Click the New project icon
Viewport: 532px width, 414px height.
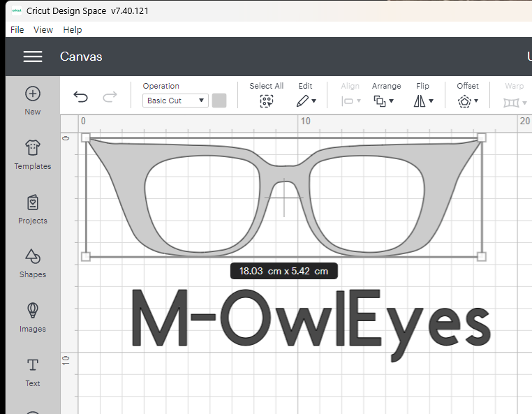(33, 94)
